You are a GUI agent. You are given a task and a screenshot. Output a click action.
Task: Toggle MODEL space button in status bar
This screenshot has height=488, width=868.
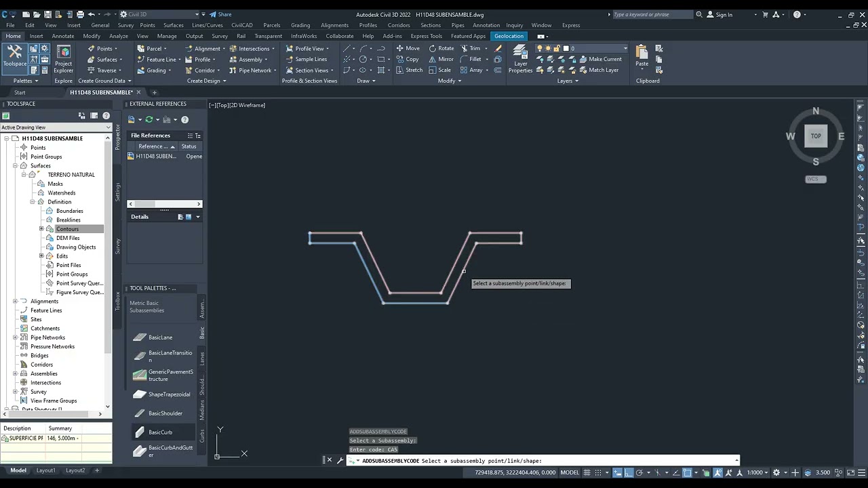click(x=570, y=472)
